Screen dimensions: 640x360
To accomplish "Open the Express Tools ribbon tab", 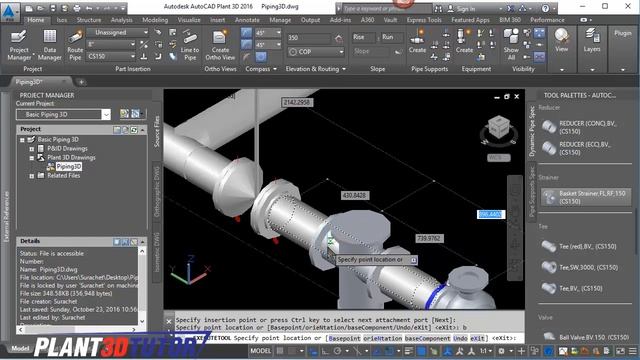I will pyautogui.click(x=424, y=20).
